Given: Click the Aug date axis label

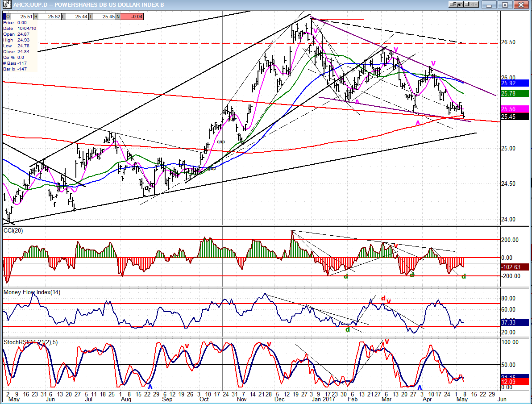Looking at the screenshot, I should 126,399.
